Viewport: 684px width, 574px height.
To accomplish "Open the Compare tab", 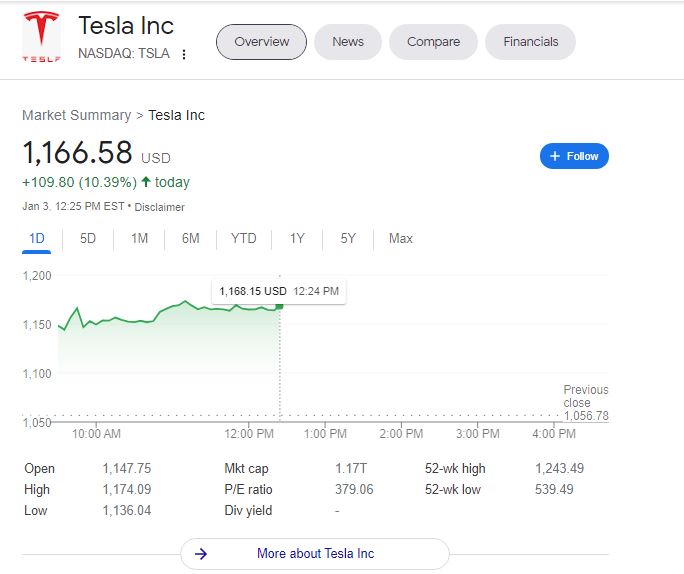I will [433, 42].
